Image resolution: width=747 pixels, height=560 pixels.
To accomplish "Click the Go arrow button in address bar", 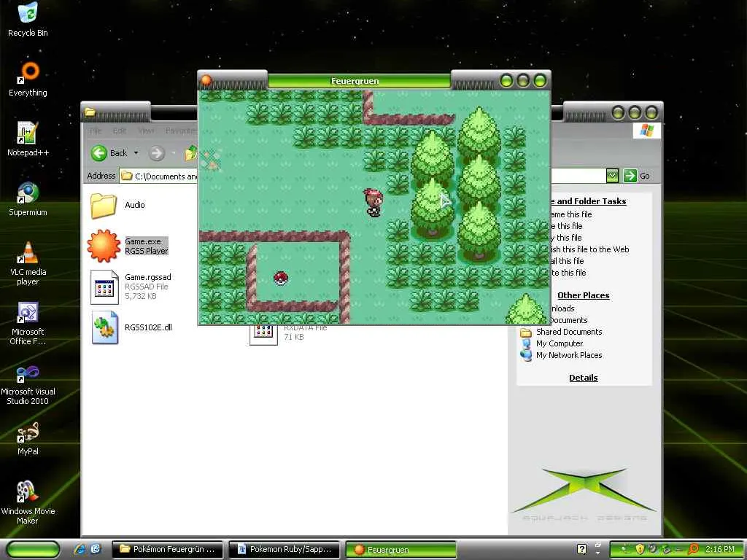I will 630,176.
